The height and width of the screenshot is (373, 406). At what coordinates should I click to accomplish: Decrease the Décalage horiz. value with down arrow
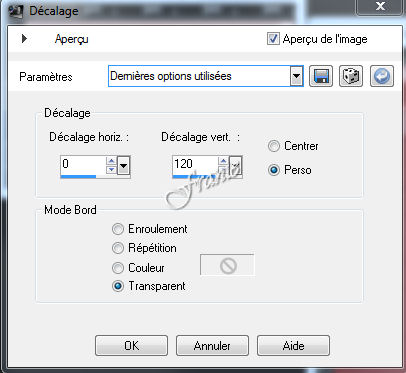tap(111, 169)
